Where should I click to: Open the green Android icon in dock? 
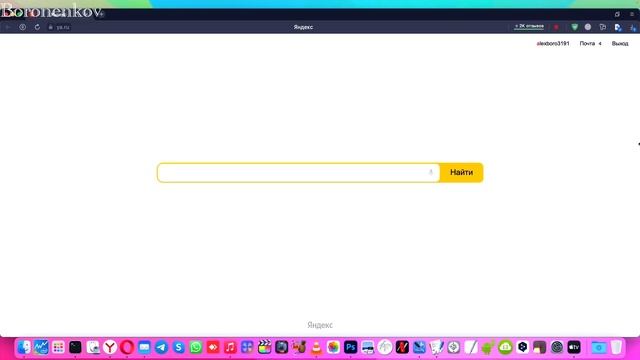pos(488,347)
